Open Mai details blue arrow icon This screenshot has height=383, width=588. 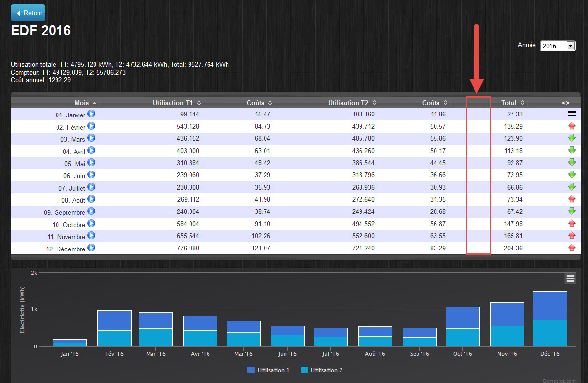point(91,163)
